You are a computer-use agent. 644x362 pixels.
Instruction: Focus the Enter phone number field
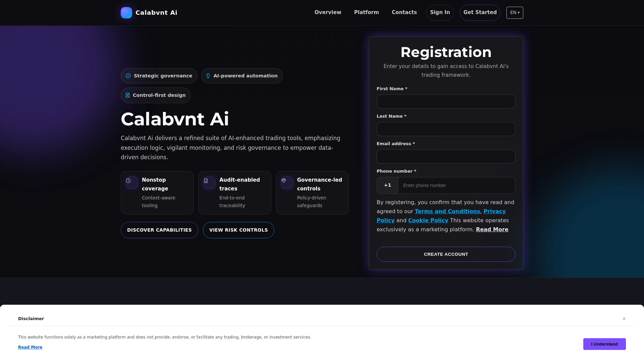coord(457,185)
